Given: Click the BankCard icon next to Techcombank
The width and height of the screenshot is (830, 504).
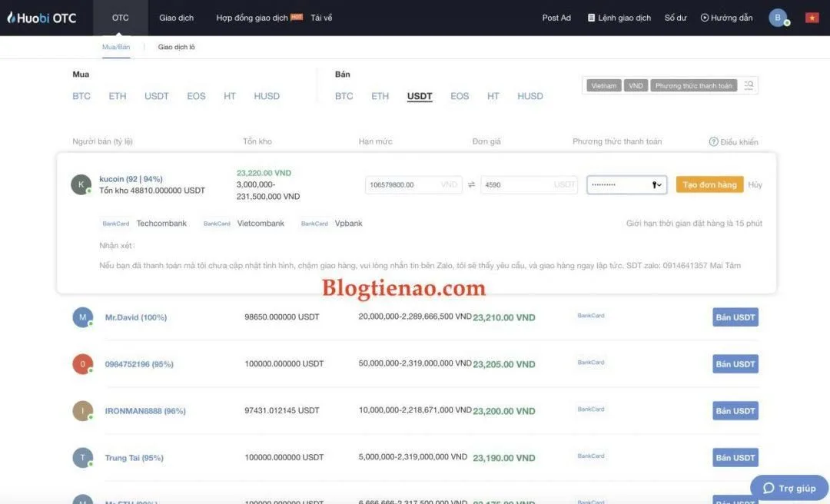Looking at the screenshot, I should point(115,223).
